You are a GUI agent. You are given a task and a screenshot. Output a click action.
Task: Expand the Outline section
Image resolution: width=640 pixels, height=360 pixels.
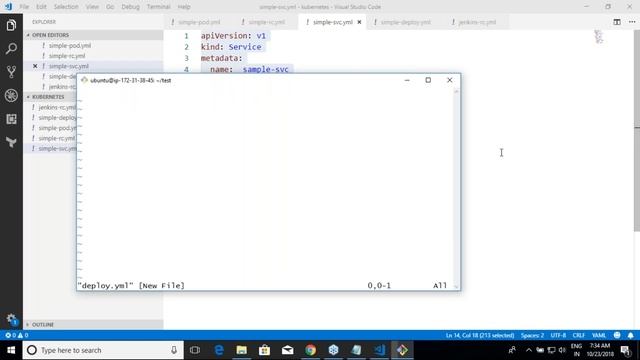pyautogui.click(x=93, y=324)
